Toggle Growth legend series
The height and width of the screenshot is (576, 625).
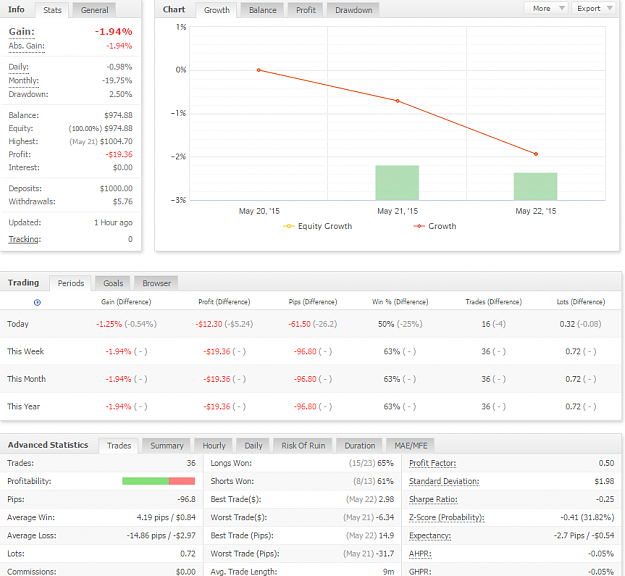(x=435, y=226)
